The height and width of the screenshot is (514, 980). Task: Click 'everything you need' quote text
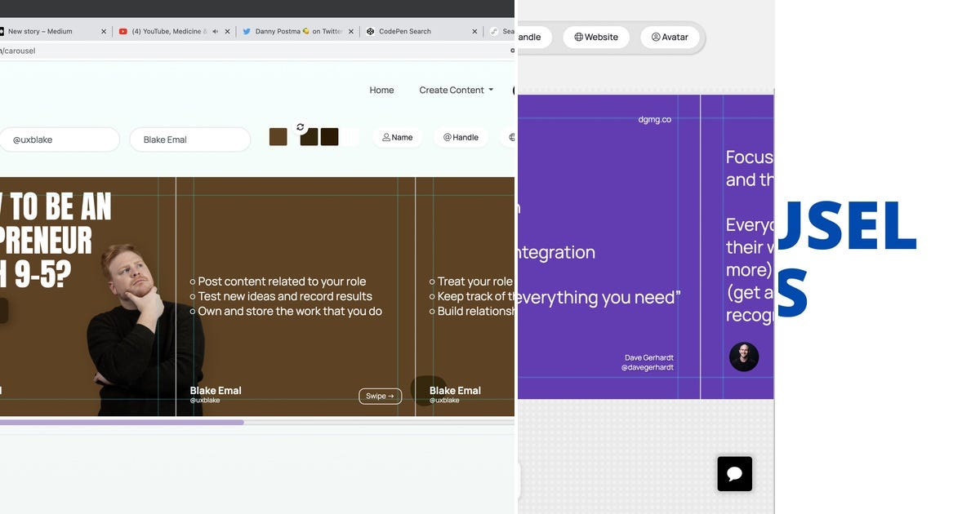(x=599, y=297)
